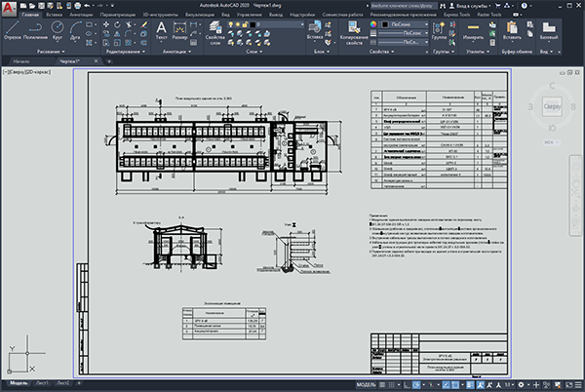Select the Полилиния polyline tool
Viewport: 585px width, 392px height.
(x=35, y=30)
